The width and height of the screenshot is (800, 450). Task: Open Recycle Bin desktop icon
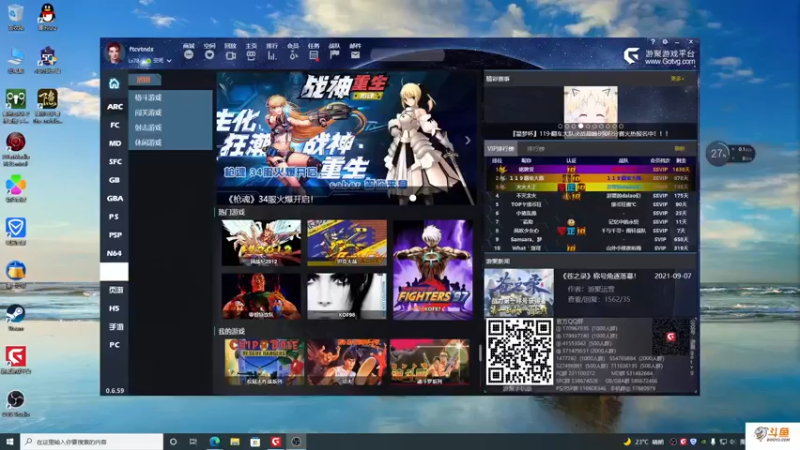tap(16, 16)
